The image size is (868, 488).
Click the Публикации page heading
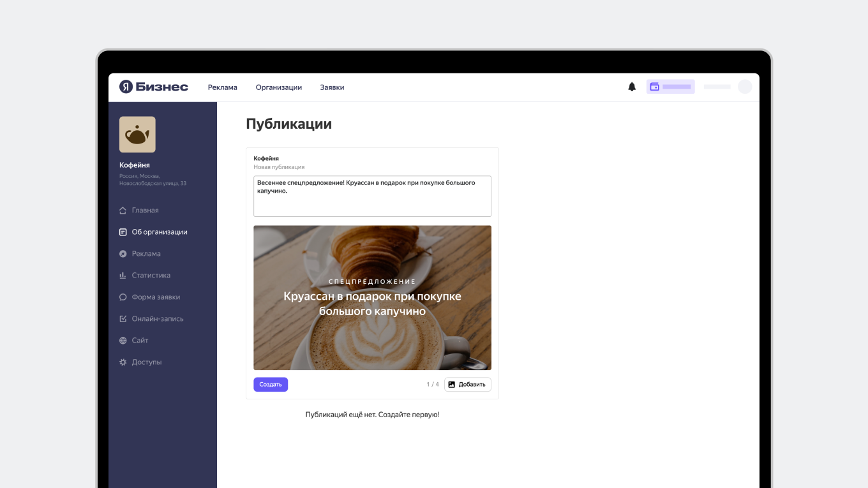pos(288,124)
